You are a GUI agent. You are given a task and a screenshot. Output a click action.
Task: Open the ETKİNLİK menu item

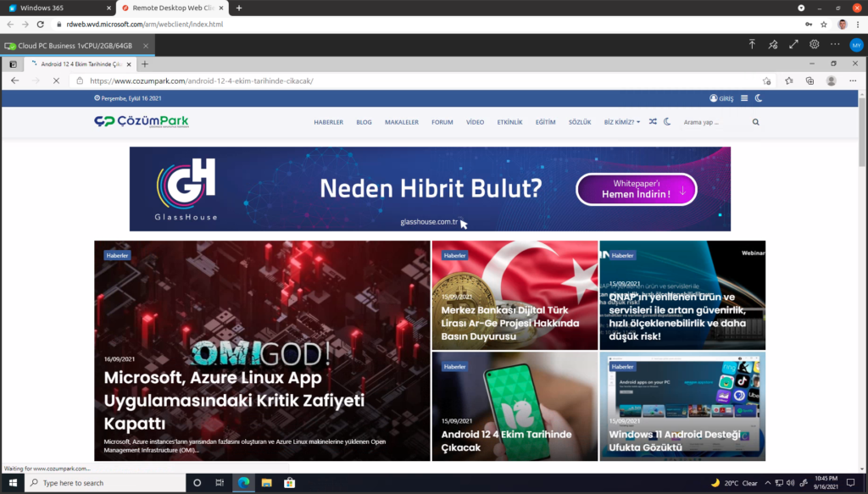pos(509,122)
